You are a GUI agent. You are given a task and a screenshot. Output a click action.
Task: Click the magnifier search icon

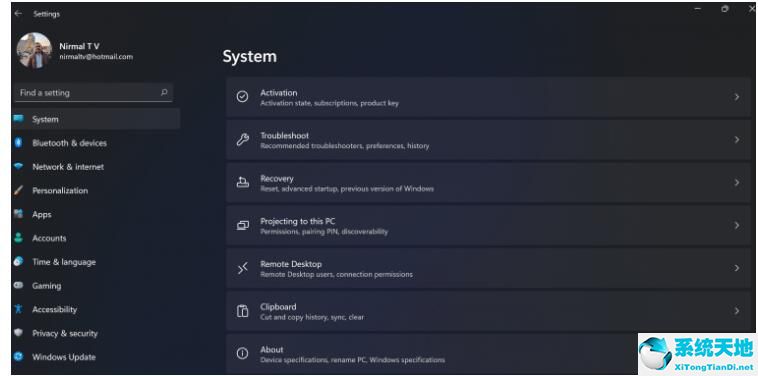coord(164,92)
